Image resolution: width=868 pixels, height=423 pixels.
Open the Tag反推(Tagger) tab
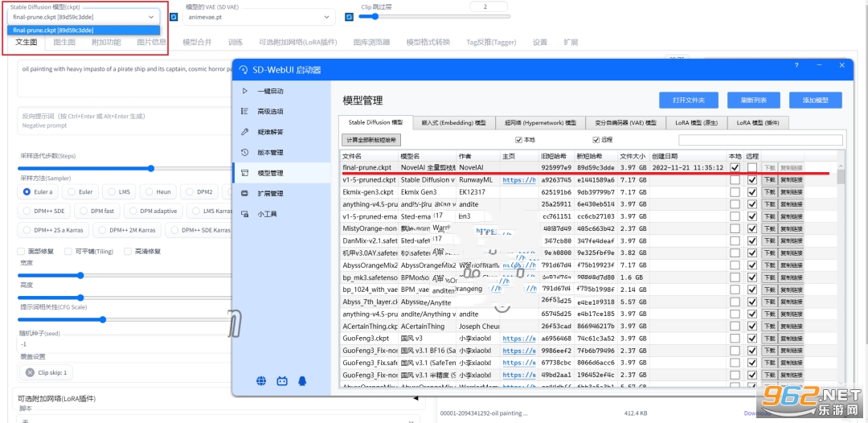[x=492, y=42]
